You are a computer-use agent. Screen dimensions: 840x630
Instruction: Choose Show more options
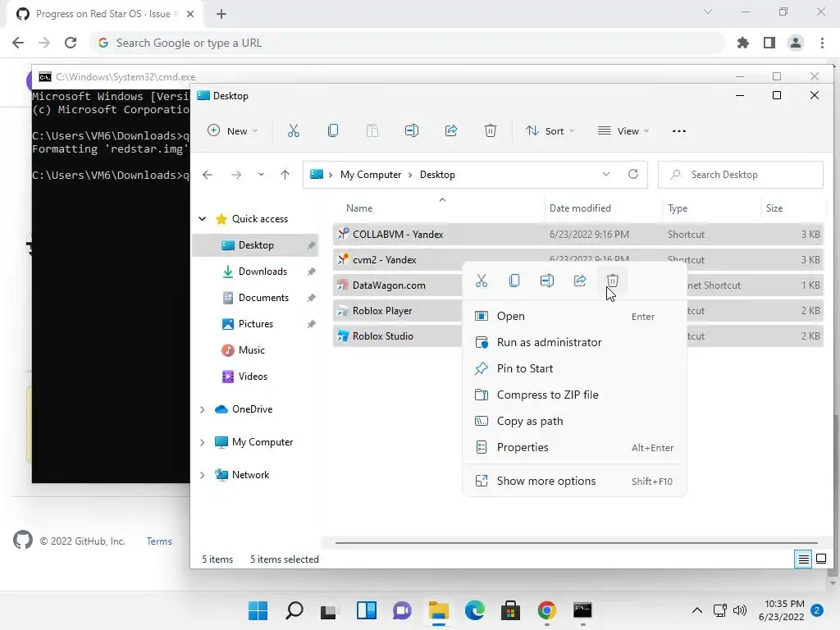pyautogui.click(x=574, y=481)
